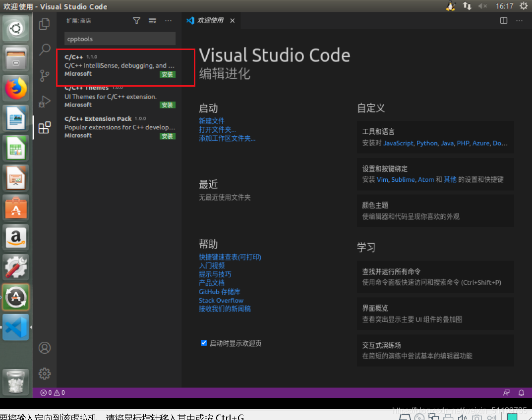This screenshot has height=420, width=532.
Task: Open the 界面概览 card
Action: (x=435, y=314)
